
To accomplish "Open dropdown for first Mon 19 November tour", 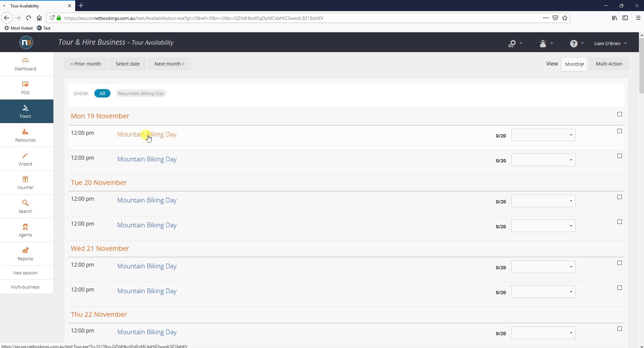I will pos(543,135).
